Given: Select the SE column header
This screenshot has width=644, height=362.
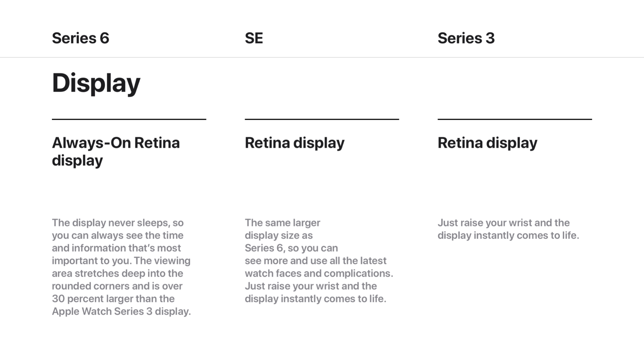Looking at the screenshot, I should pos(254,38).
